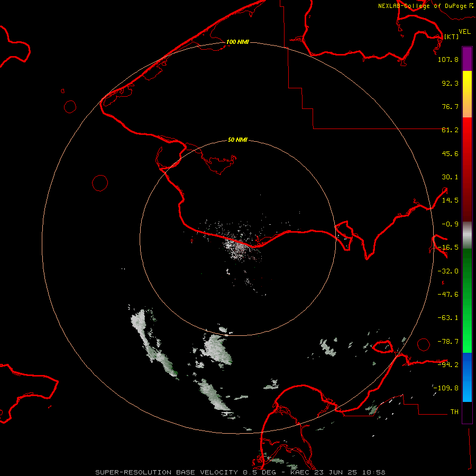
Task: Pick the red segment of the color bar
Action: (x=467, y=169)
